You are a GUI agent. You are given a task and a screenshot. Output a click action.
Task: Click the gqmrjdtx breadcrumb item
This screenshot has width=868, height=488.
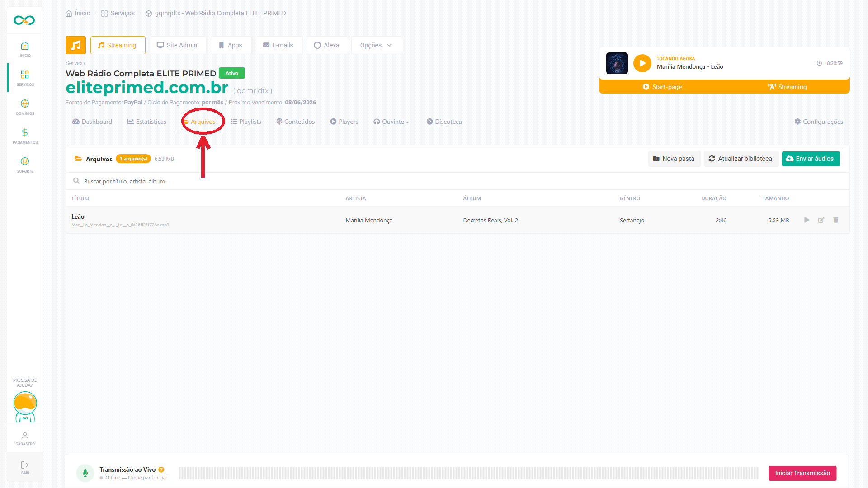coord(216,13)
